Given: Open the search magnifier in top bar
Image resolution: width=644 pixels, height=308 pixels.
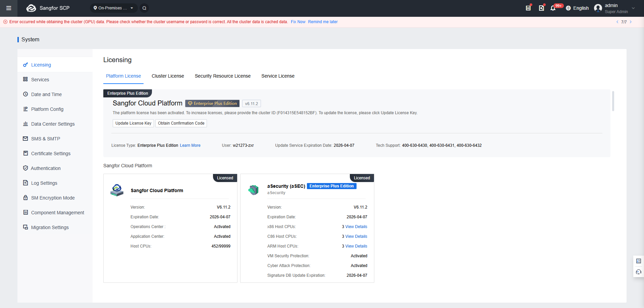Looking at the screenshot, I should pyautogui.click(x=144, y=8).
